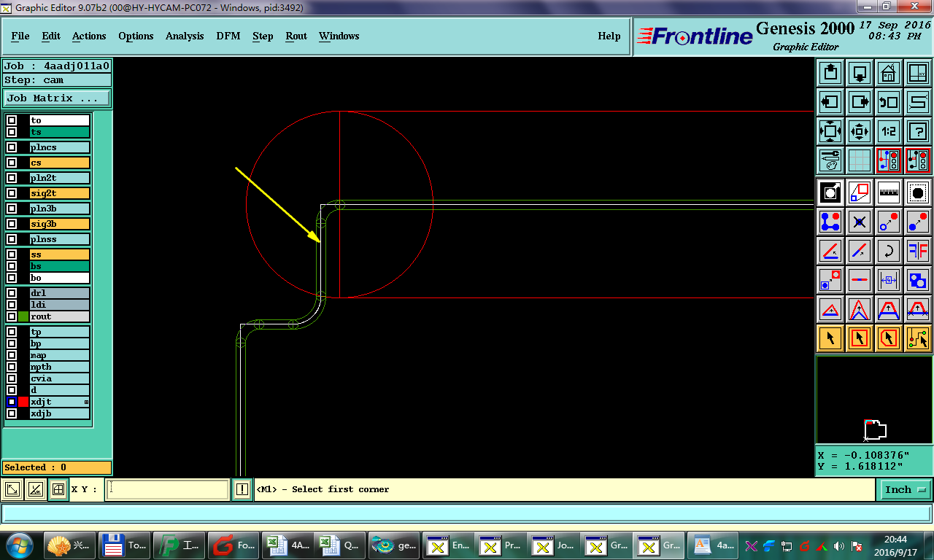Image resolution: width=934 pixels, height=560 pixels.
Task: Toggle the 'xdjt' layer checkbox
Action: tap(12, 402)
